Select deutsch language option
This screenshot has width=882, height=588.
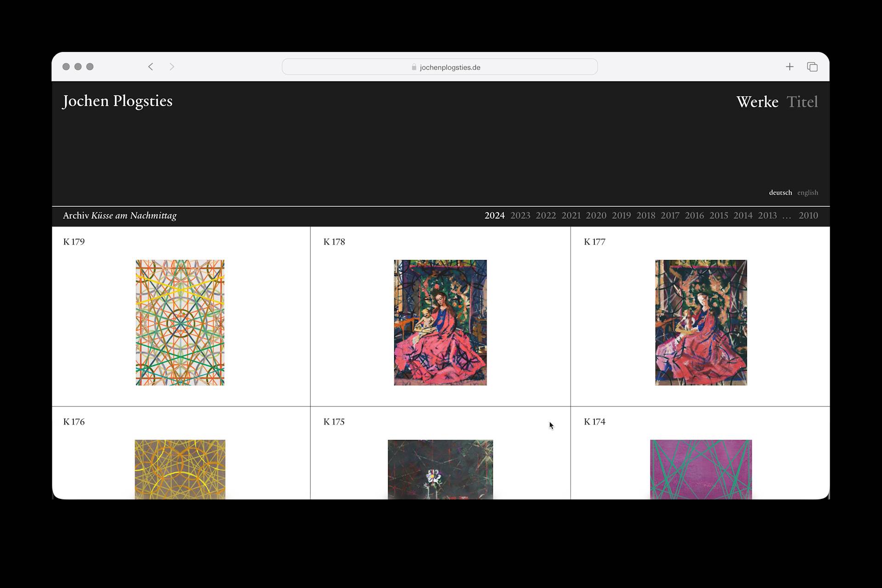tap(780, 192)
